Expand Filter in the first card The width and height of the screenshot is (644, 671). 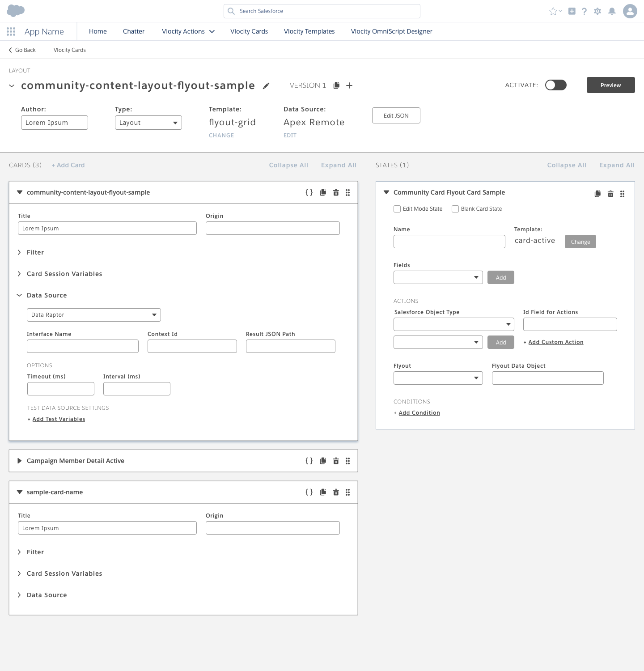19,252
